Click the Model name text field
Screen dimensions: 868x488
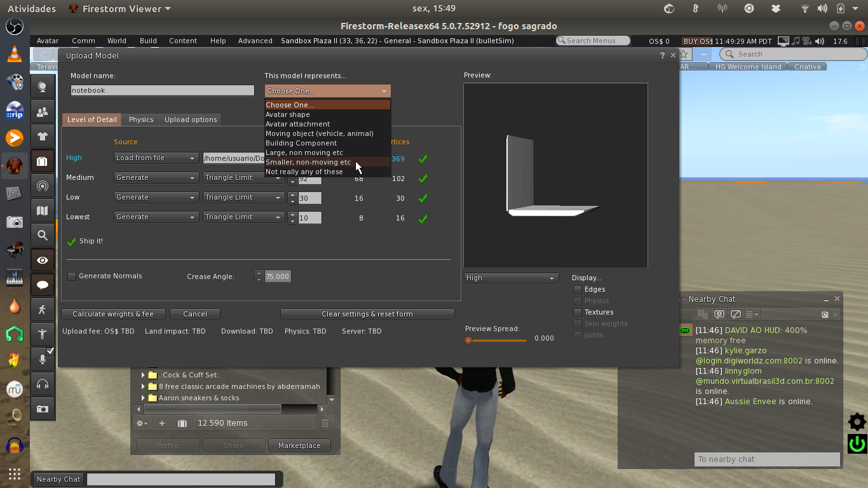[x=161, y=90]
